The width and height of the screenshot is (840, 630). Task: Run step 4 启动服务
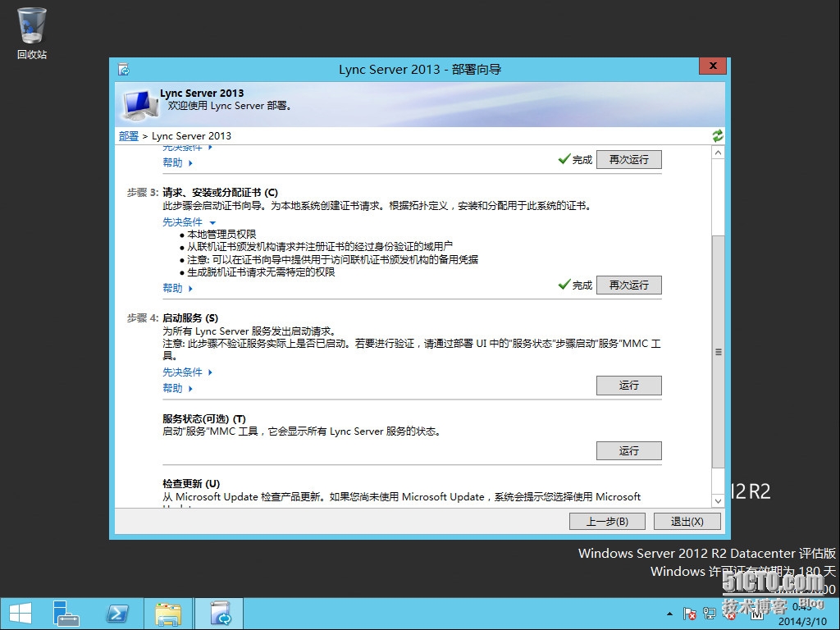pyautogui.click(x=629, y=386)
